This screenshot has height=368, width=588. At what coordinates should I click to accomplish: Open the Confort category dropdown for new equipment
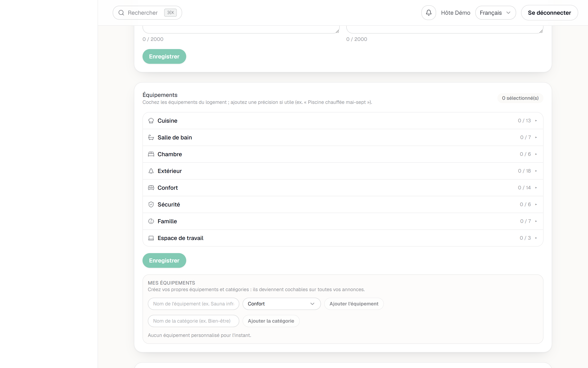coord(281,304)
